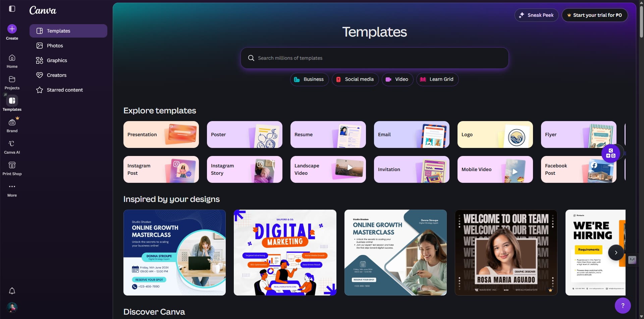
Task: Open Flyer template category
Action: tap(579, 135)
